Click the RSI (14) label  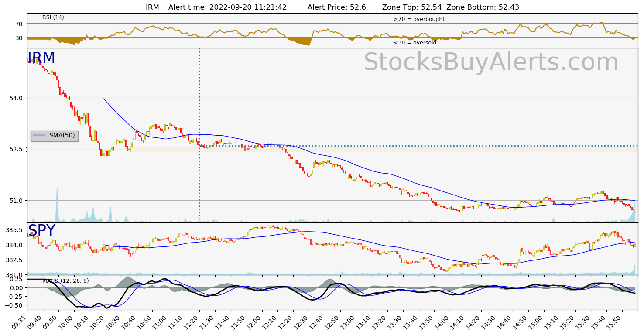(x=53, y=17)
